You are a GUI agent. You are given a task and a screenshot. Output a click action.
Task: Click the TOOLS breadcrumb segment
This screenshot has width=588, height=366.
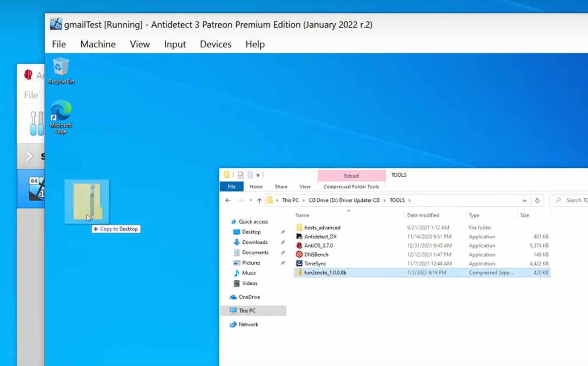397,200
